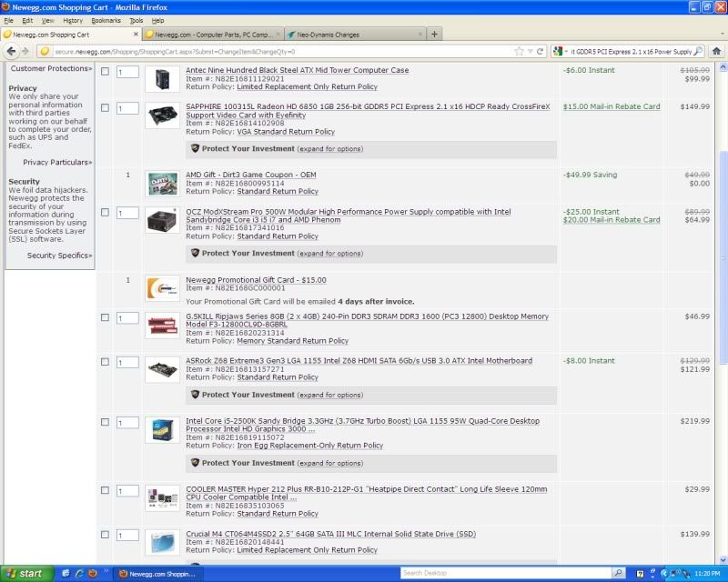Switch to the Neo-Dynamis Changes tab
The height and width of the screenshot is (582, 728).
click(355, 35)
